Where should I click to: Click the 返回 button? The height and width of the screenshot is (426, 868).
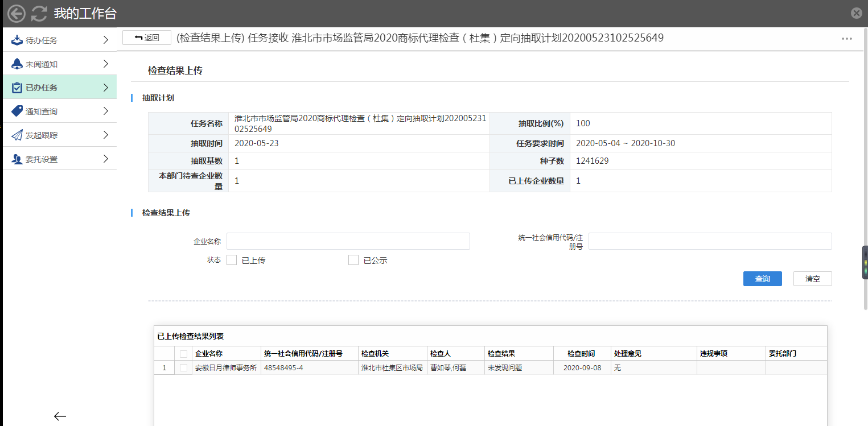[147, 38]
